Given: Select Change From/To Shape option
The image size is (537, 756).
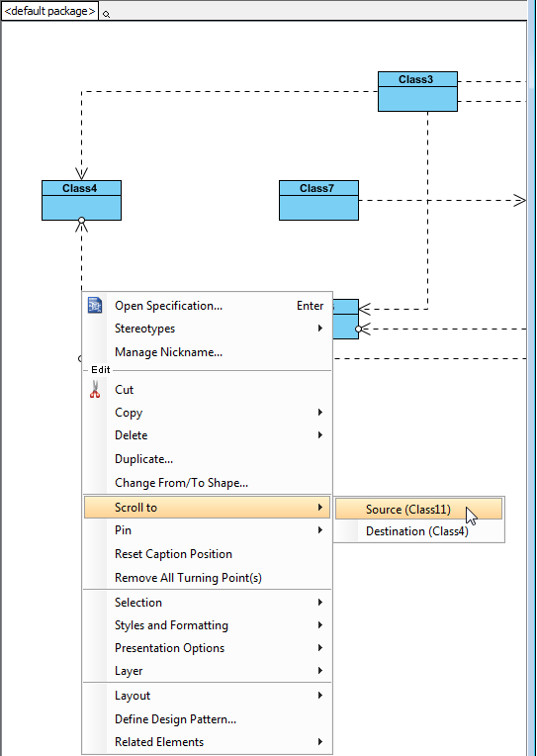Looking at the screenshot, I should (x=208, y=483).
